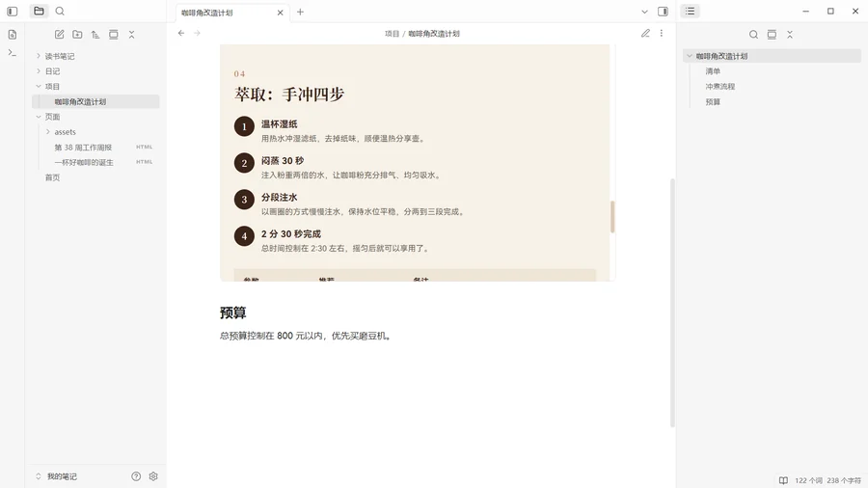Click step 1 circle 温杯湿纸
868x488 pixels.
coord(244,126)
